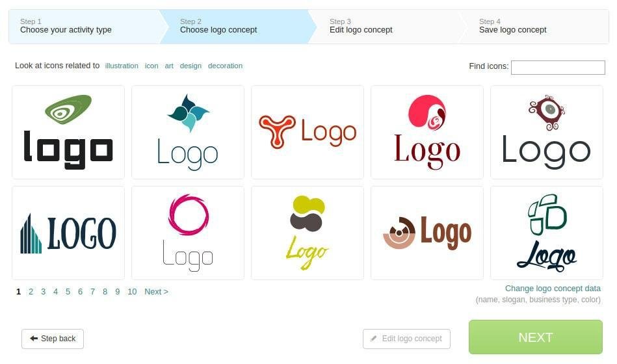The width and height of the screenshot is (617, 364).
Task: Select the green oval swirl logo concept
Action: point(68,132)
